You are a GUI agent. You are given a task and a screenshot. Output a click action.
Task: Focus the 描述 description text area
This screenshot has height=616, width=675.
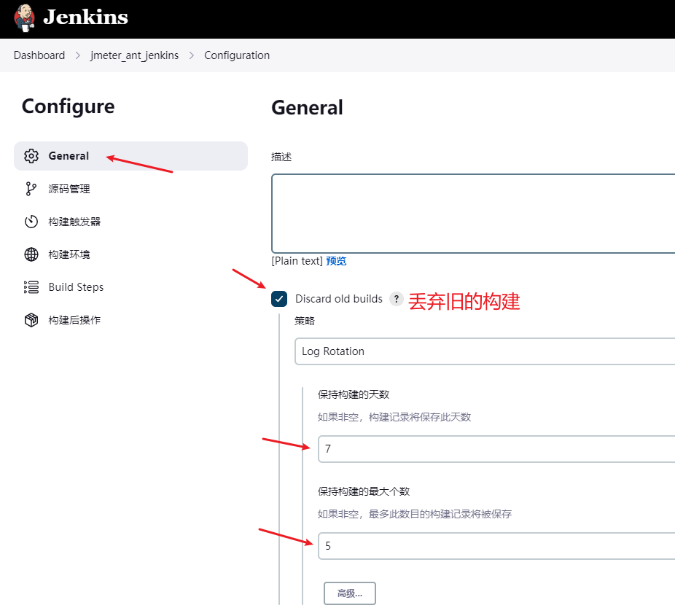(473, 214)
